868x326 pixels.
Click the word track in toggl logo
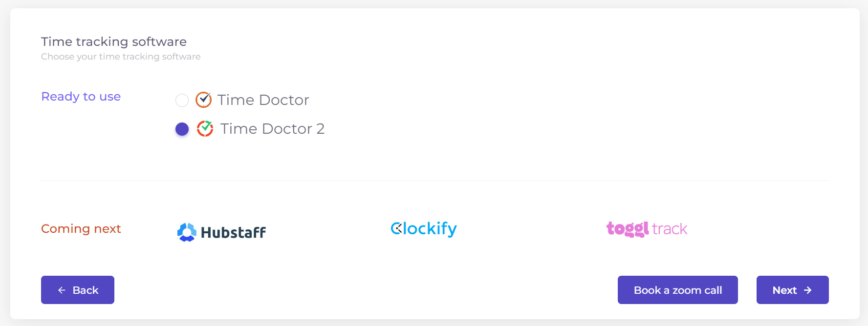click(x=670, y=229)
